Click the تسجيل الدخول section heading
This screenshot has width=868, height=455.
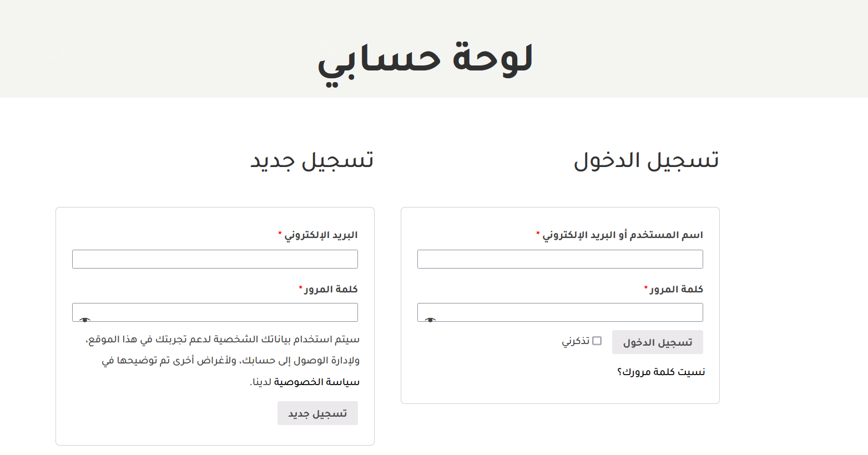647,160
